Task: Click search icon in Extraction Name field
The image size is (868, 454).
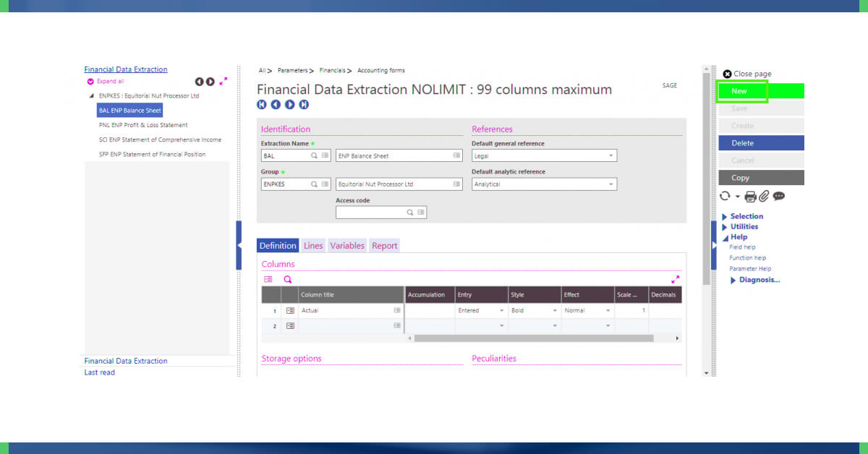Action: click(x=314, y=155)
